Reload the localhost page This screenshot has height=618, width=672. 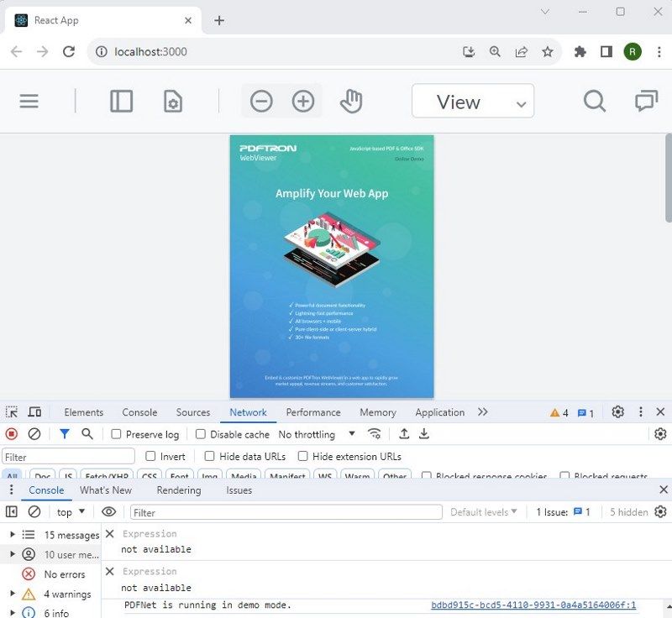coord(69,52)
